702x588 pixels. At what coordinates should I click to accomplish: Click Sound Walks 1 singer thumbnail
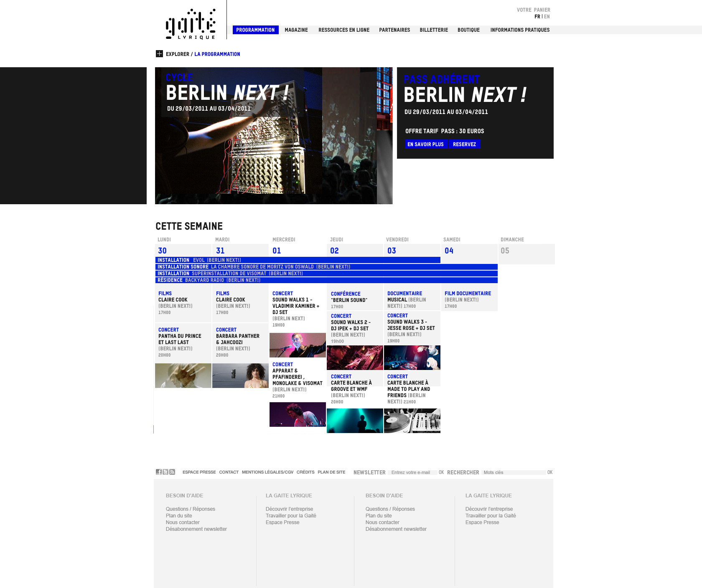(298, 345)
